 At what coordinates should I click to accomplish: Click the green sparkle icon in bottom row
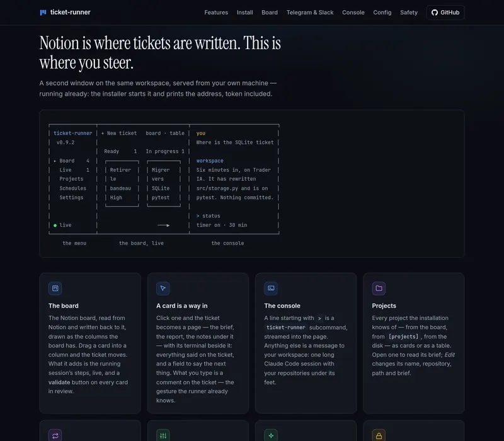point(271,435)
